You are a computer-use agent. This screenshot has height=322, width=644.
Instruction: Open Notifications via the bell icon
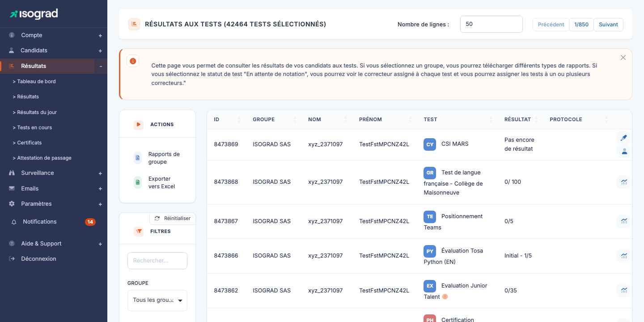click(14, 222)
